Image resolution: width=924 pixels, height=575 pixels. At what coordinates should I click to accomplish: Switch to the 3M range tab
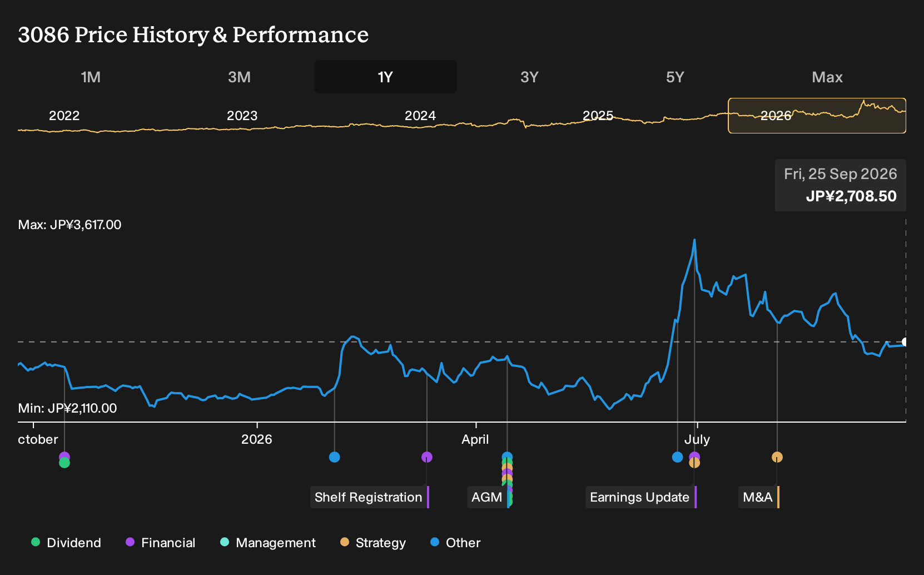239,77
